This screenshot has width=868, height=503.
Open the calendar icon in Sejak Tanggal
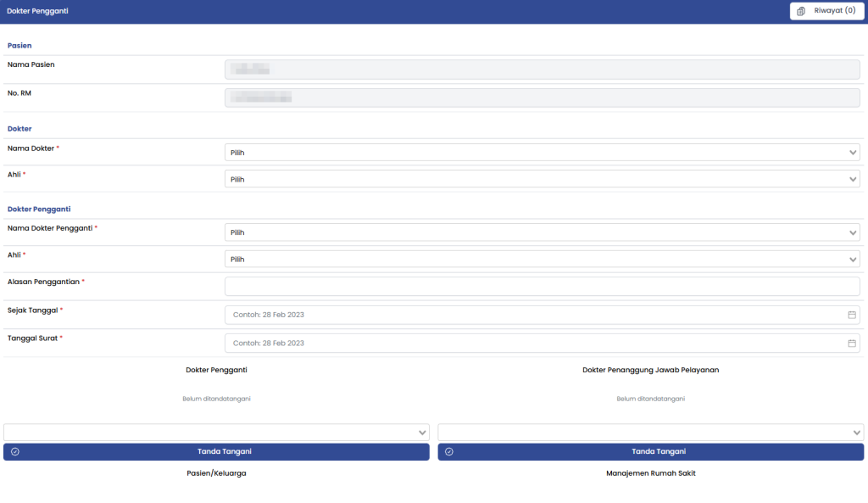[x=852, y=315]
